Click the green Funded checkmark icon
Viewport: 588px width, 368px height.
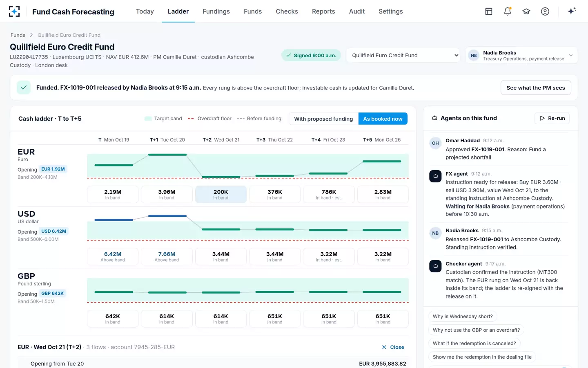[x=24, y=88]
